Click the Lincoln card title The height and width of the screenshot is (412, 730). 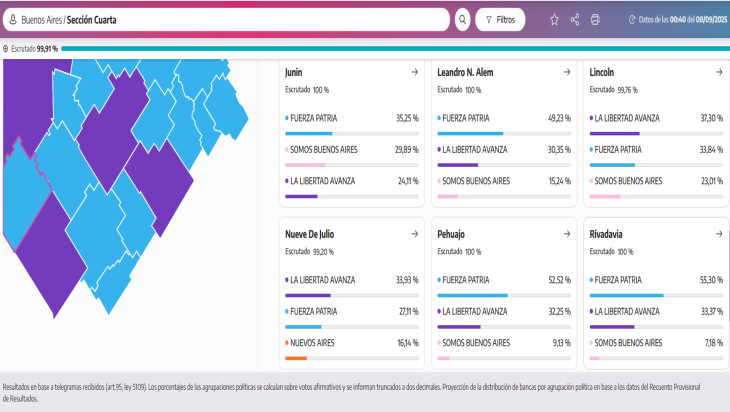602,72
